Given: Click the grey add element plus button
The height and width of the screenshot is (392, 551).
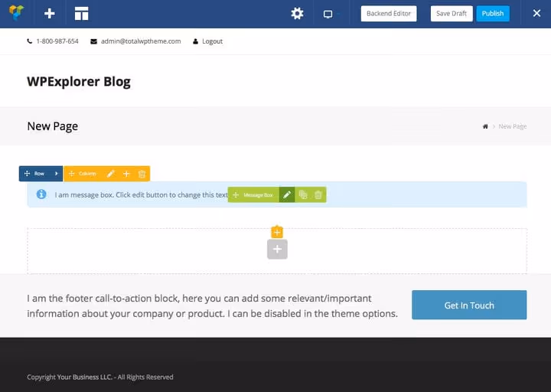Looking at the screenshot, I should pyautogui.click(x=277, y=250).
